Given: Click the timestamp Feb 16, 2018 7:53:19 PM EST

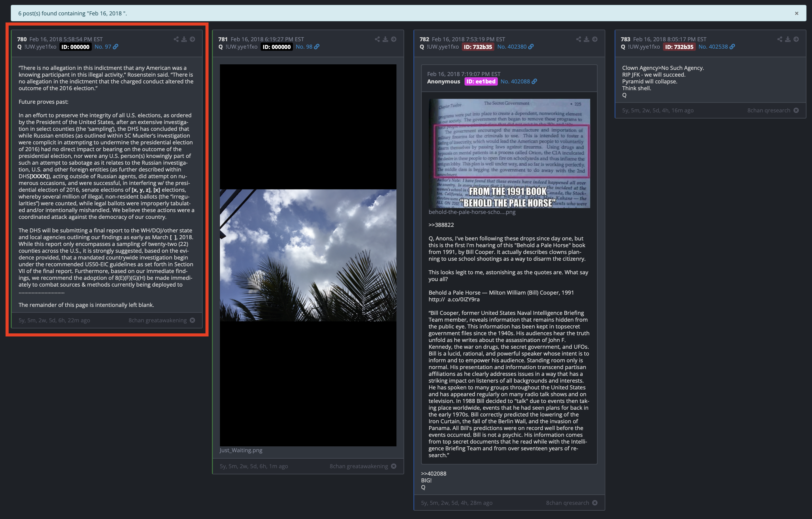Looking at the screenshot, I should pos(469,39).
